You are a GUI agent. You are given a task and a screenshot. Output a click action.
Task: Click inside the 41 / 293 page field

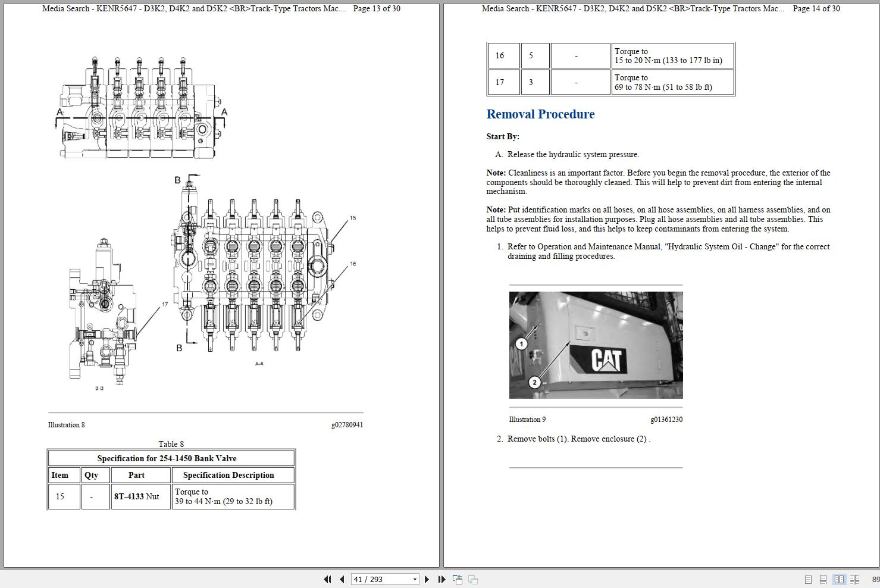375,579
